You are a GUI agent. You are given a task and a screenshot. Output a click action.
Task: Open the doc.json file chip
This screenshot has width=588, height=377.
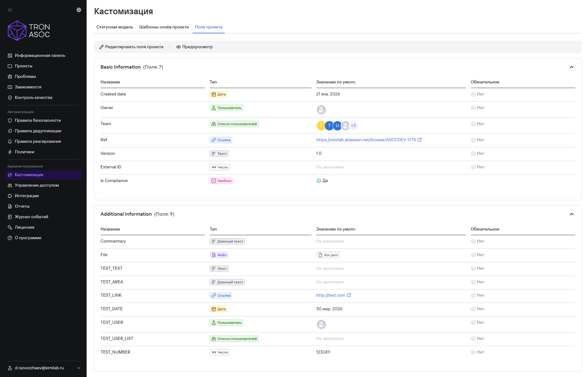pos(328,255)
